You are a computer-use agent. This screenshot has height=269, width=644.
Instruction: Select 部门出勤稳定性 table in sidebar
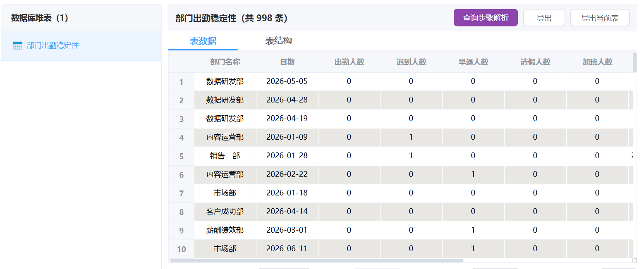pos(53,45)
